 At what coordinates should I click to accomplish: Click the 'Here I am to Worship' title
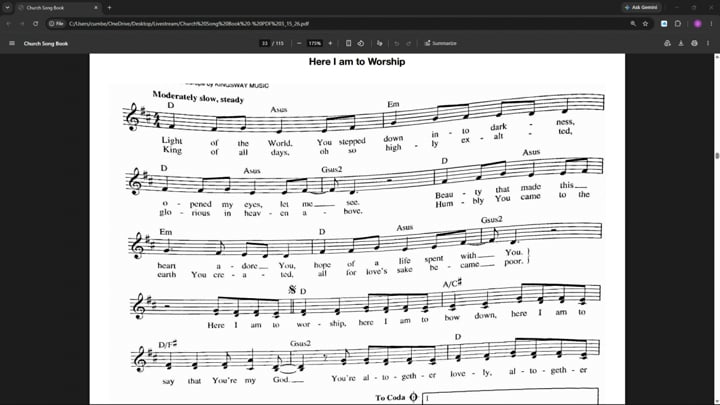pyautogui.click(x=357, y=62)
